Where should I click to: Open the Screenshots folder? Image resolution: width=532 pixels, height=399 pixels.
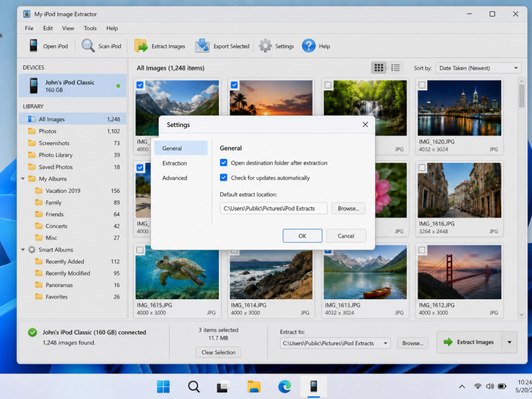click(x=72, y=143)
